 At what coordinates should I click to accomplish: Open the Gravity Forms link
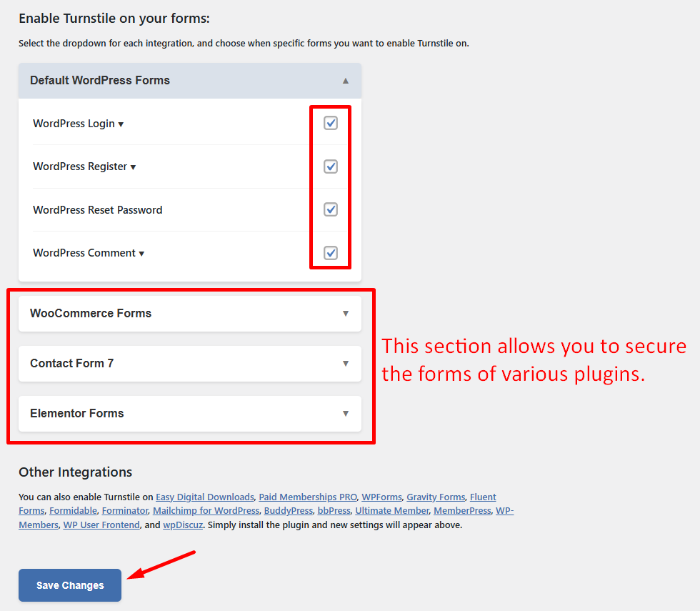[x=436, y=497]
